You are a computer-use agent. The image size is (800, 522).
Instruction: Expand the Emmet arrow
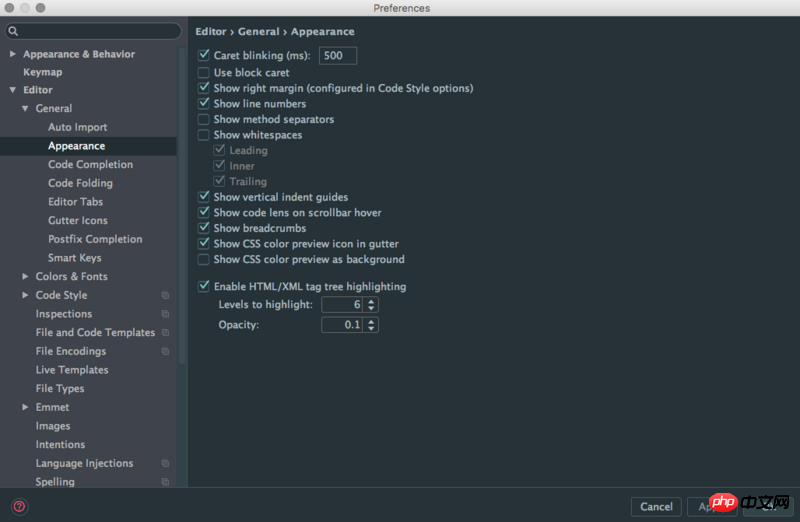point(25,407)
